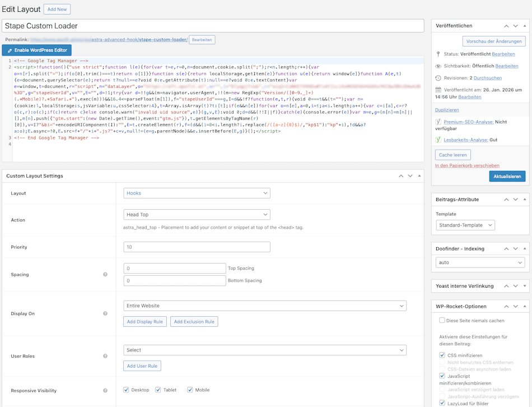Click Add Exclusion Rule button
Screen dimensions: 532x407
(194, 322)
